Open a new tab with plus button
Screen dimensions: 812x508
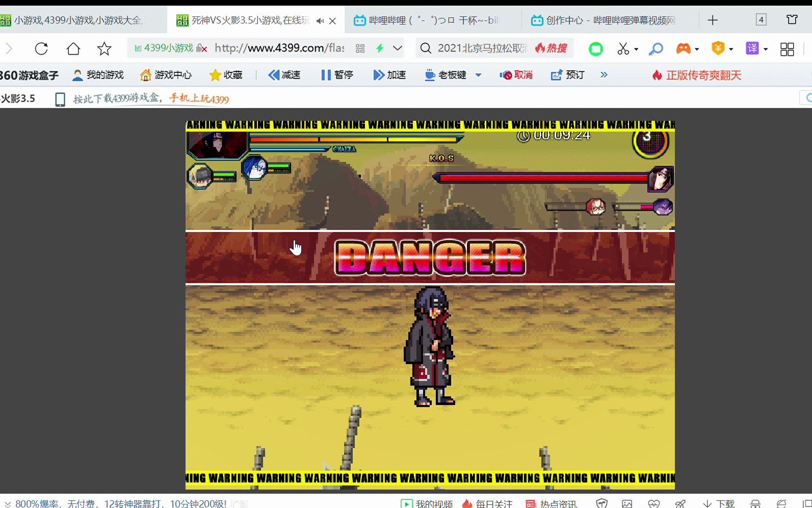tap(713, 20)
